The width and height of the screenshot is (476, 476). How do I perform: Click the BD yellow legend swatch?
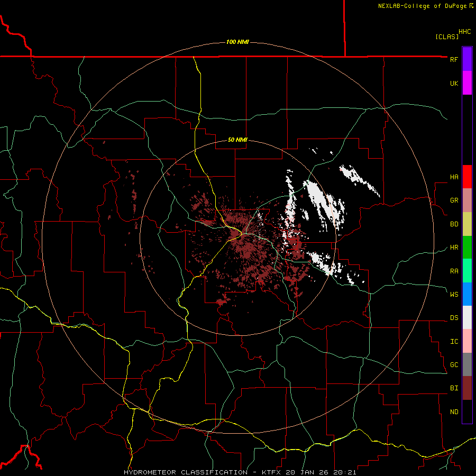[x=467, y=224]
